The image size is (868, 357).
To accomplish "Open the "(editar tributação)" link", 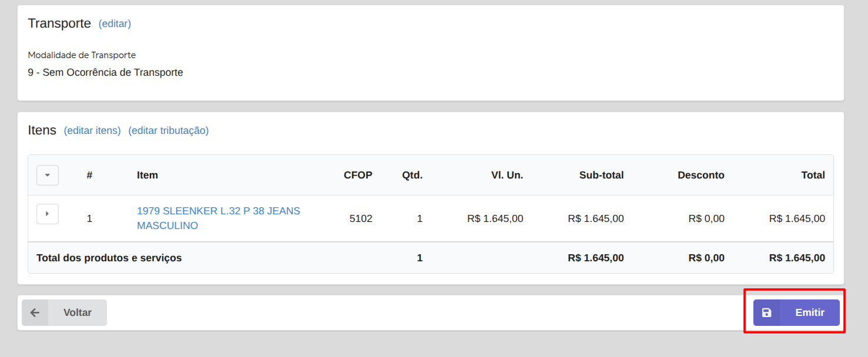I will coord(169,130).
